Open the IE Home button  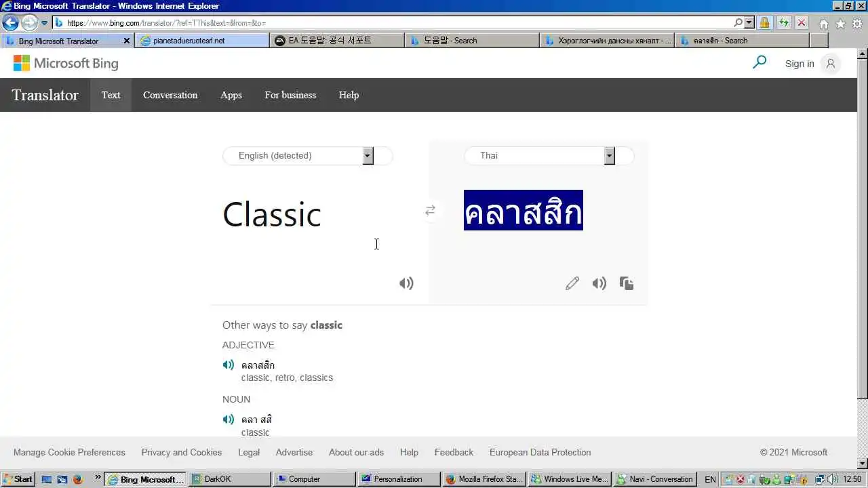coord(824,24)
